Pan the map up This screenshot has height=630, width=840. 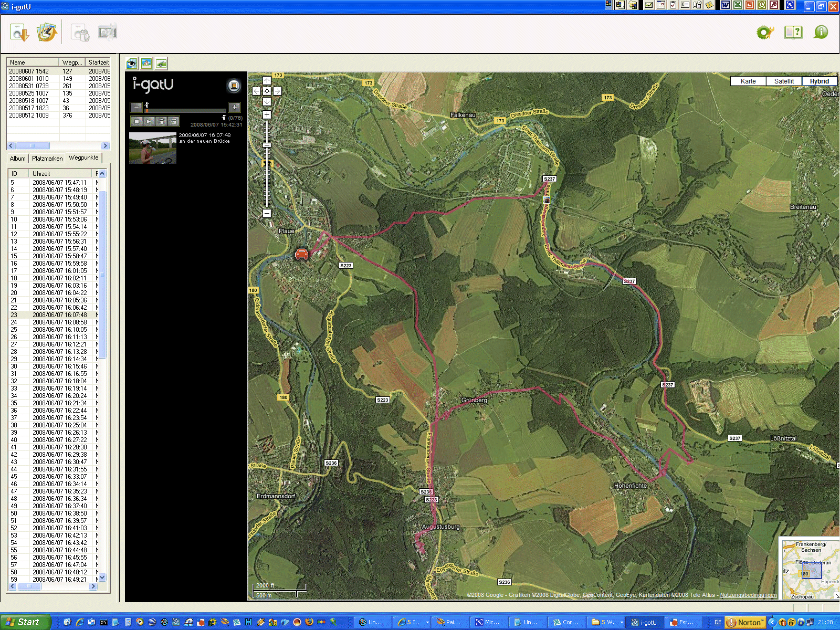point(267,80)
